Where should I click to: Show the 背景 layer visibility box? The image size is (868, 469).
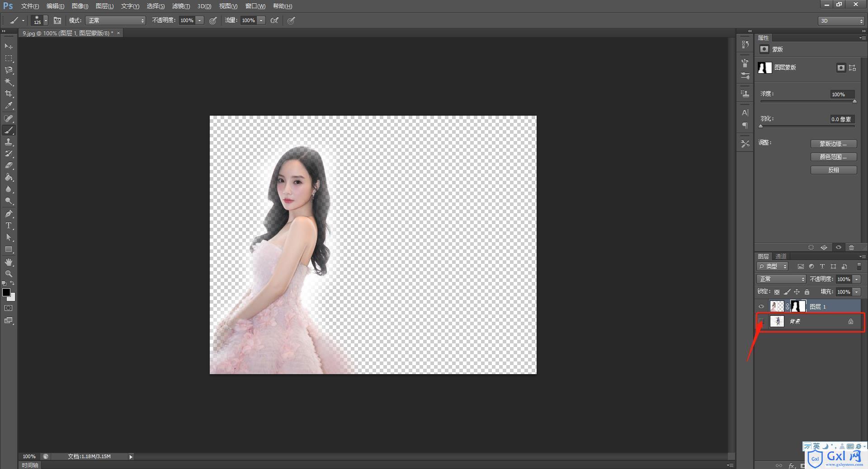click(761, 321)
